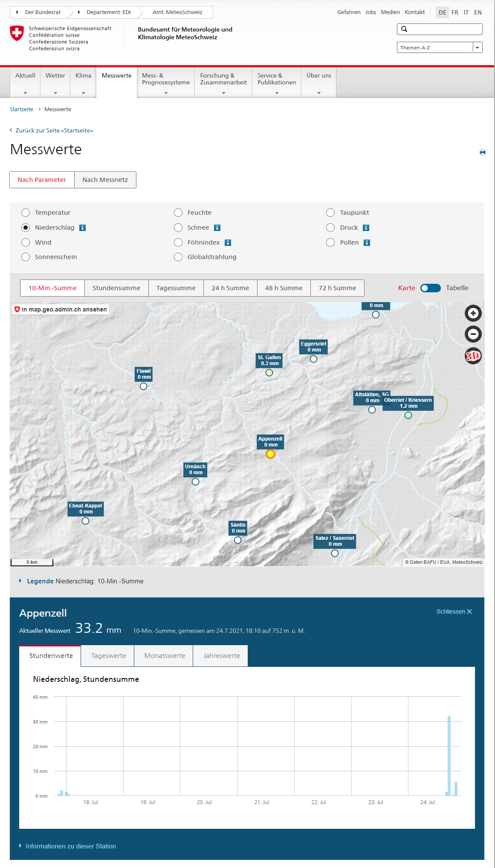Open info icon next to Pollen
Image resolution: width=495 pixels, height=868 pixels.
(x=367, y=242)
